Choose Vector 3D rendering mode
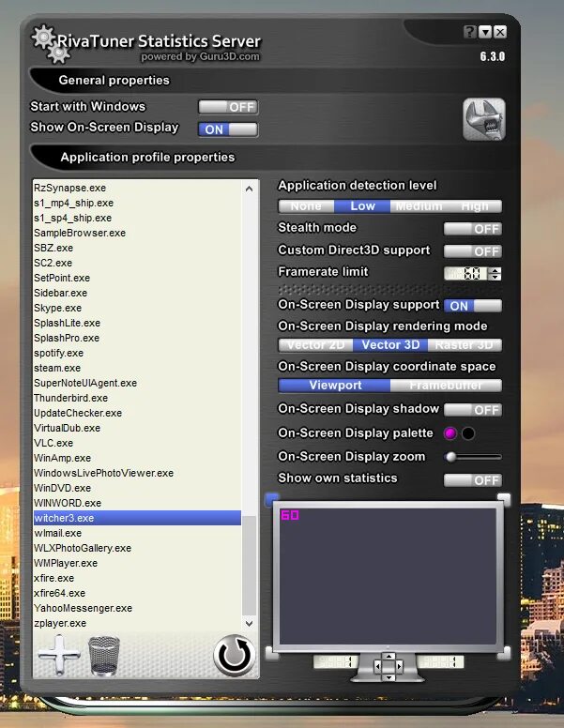This screenshot has width=564, height=728. click(x=390, y=345)
